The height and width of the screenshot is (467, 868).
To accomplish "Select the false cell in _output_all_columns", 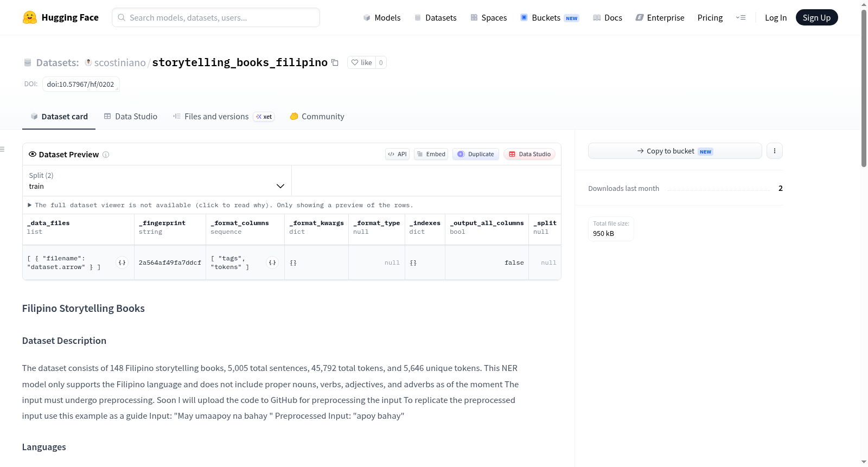I will point(487,263).
